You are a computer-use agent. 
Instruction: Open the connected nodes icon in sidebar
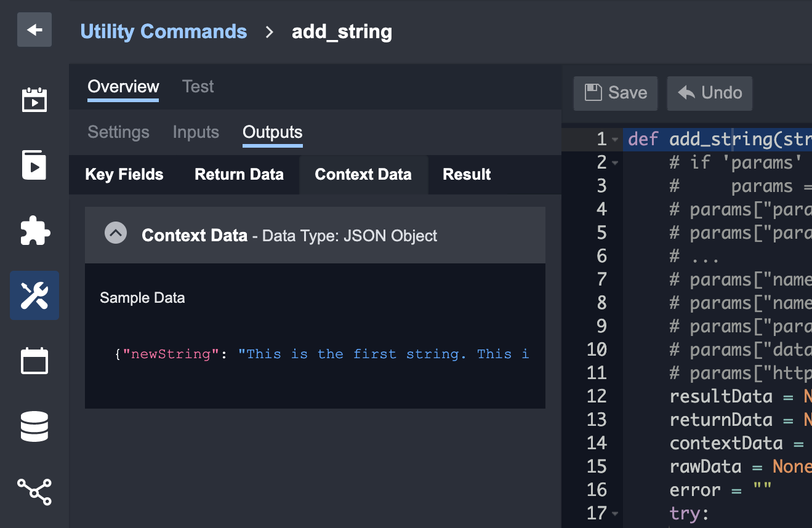click(34, 492)
